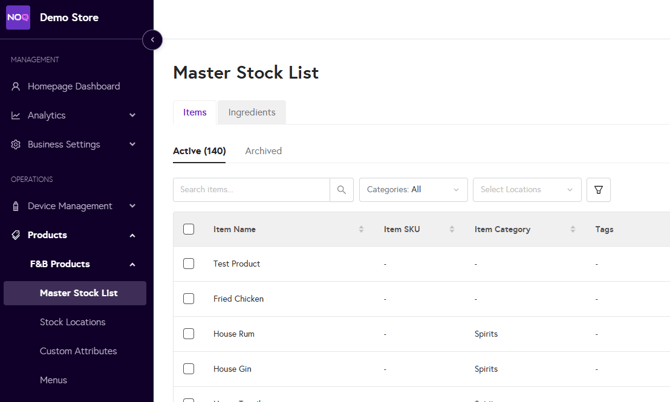The height and width of the screenshot is (402, 670).
Task: Click the Device Management lock icon
Action: pyautogui.click(x=15, y=207)
